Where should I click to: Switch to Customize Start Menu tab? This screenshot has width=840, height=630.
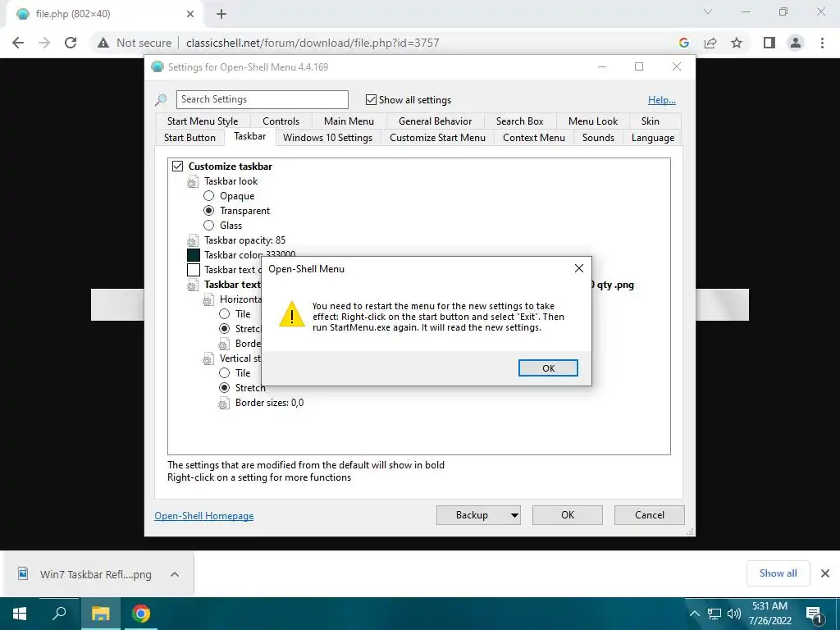[x=438, y=138]
